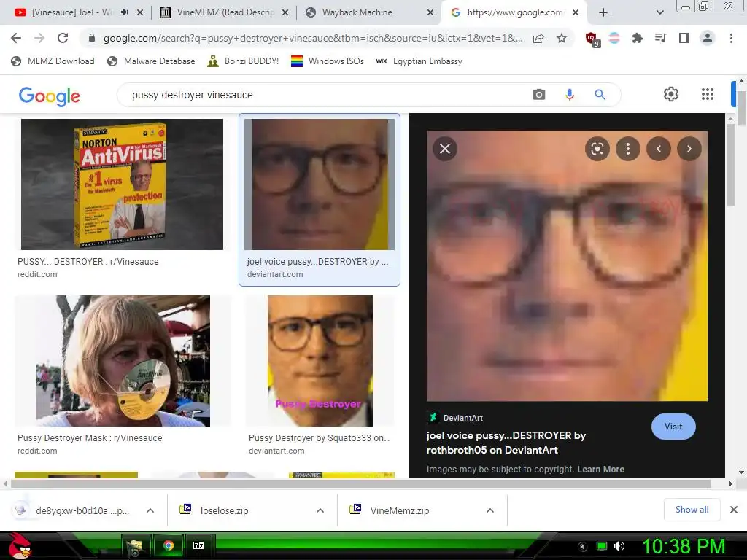Open the Pussy Destroyer Mask thumbnail
The height and width of the screenshot is (560, 747).
(x=123, y=360)
